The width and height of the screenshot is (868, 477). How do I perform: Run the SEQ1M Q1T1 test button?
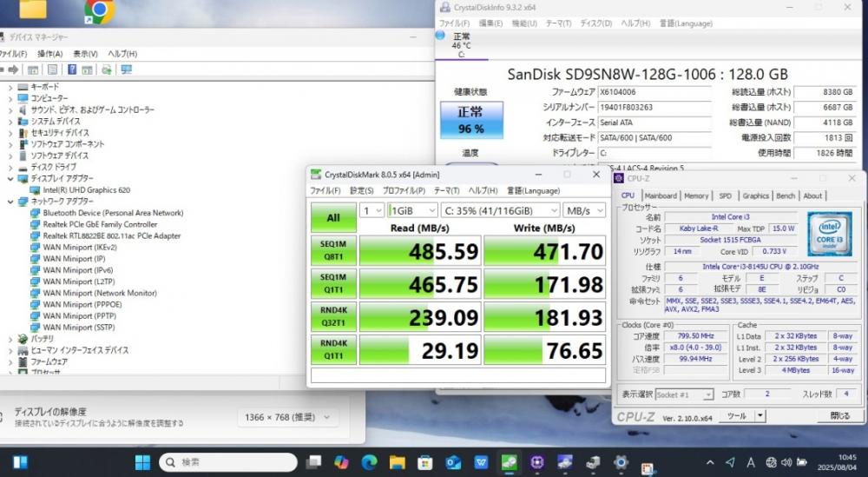pos(333,283)
